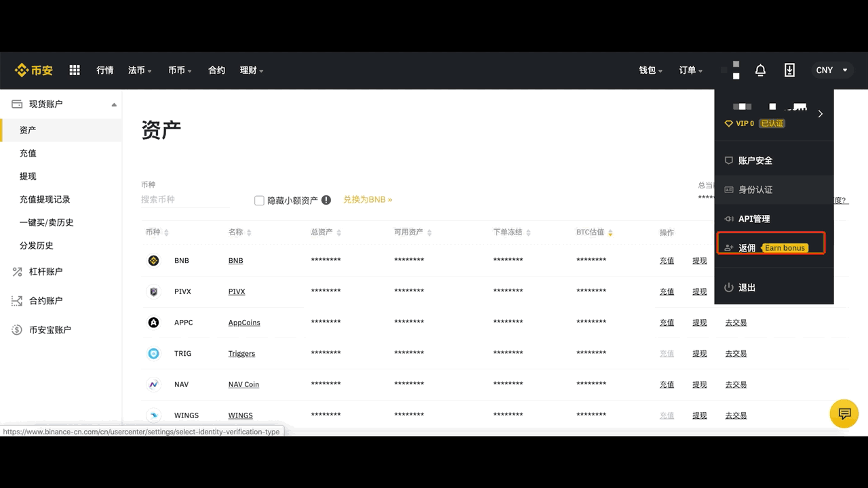Open the Triggers name link
Screen dimensions: 868x488
[x=241, y=354]
